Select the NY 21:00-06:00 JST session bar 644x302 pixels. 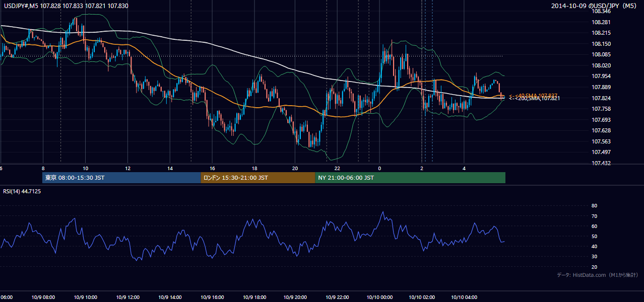(410, 178)
